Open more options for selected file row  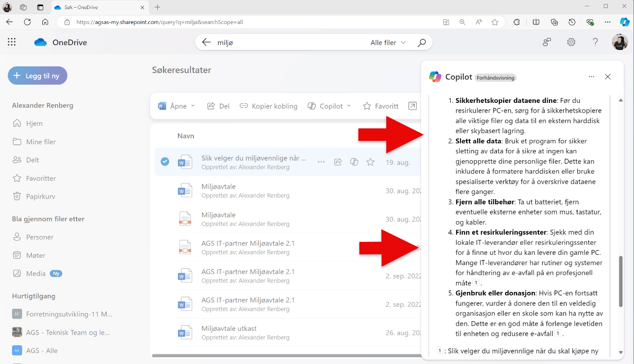(x=321, y=162)
